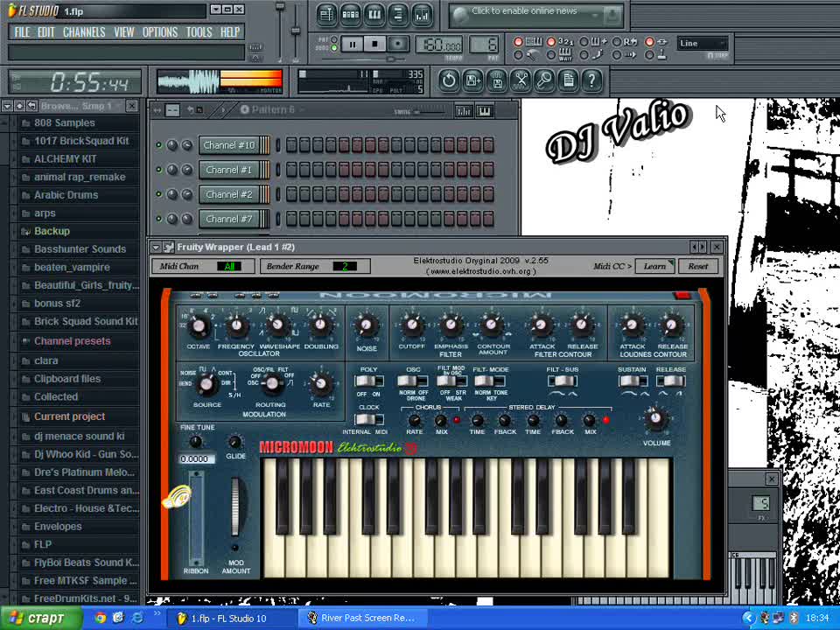
Task: Switch to song mode (SONG)
Action: tap(334, 48)
